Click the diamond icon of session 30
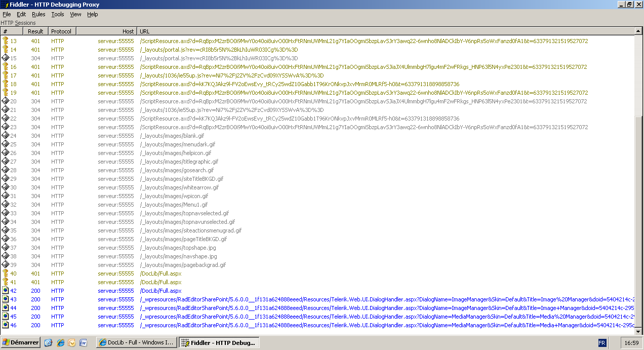 (x=5, y=187)
